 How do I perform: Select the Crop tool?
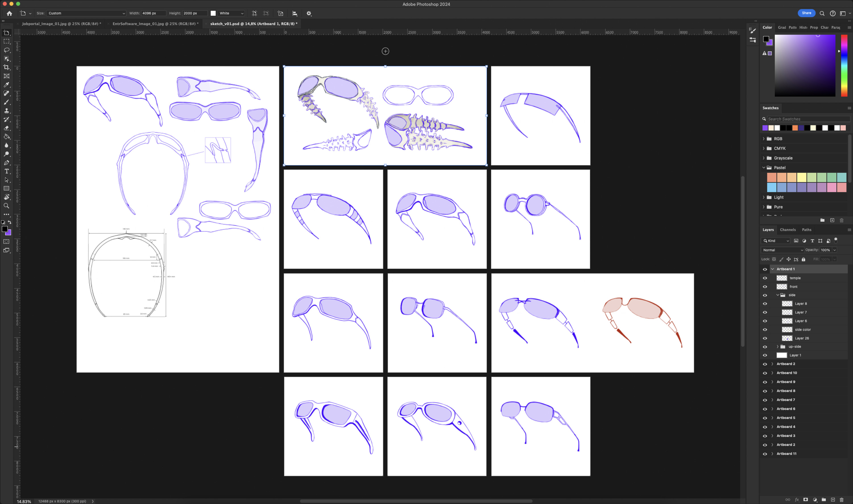pyautogui.click(x=7, y=67)
